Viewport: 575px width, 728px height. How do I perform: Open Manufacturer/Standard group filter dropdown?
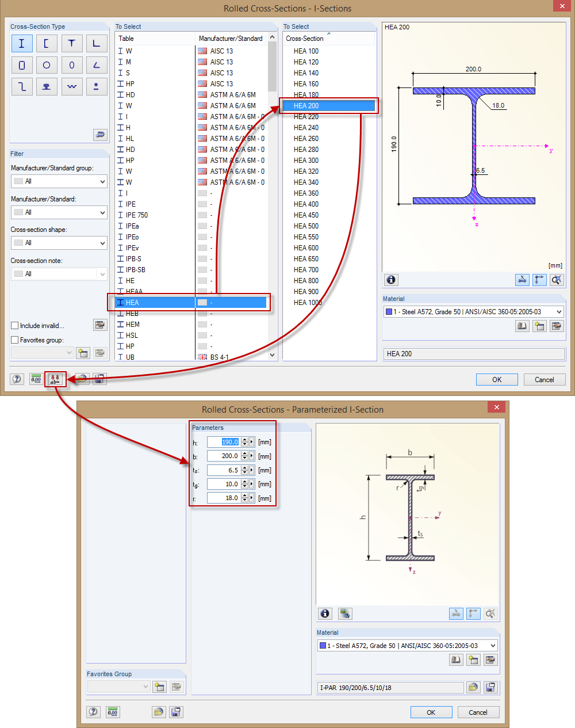click(59, 181)
